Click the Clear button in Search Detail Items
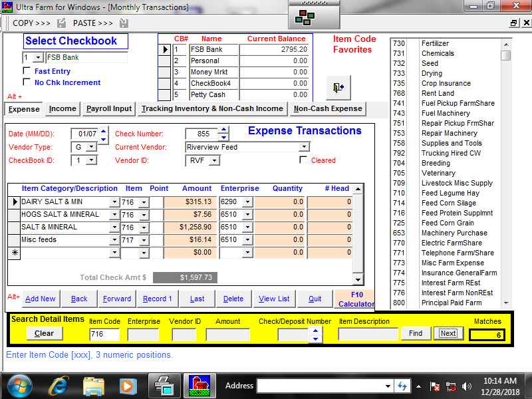Screen dimensions: 532x399 [44, 333]
